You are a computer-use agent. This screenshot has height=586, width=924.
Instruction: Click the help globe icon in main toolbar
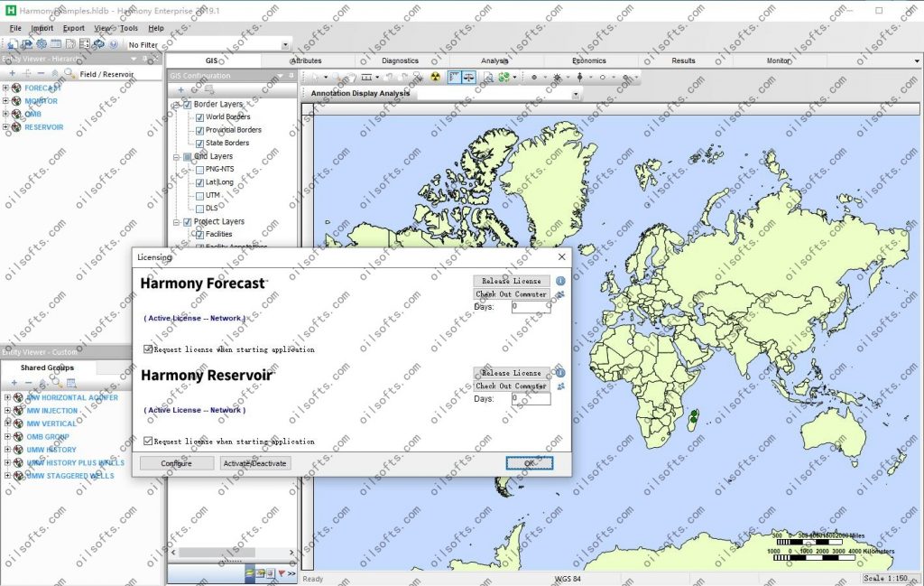pyautogui.click(x=113, y=44)
